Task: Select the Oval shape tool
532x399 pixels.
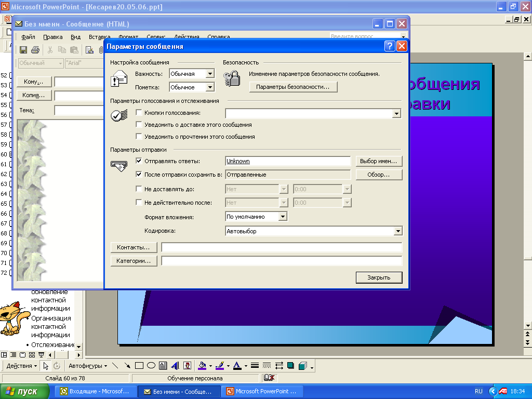Action: click(x=151, y=365)
